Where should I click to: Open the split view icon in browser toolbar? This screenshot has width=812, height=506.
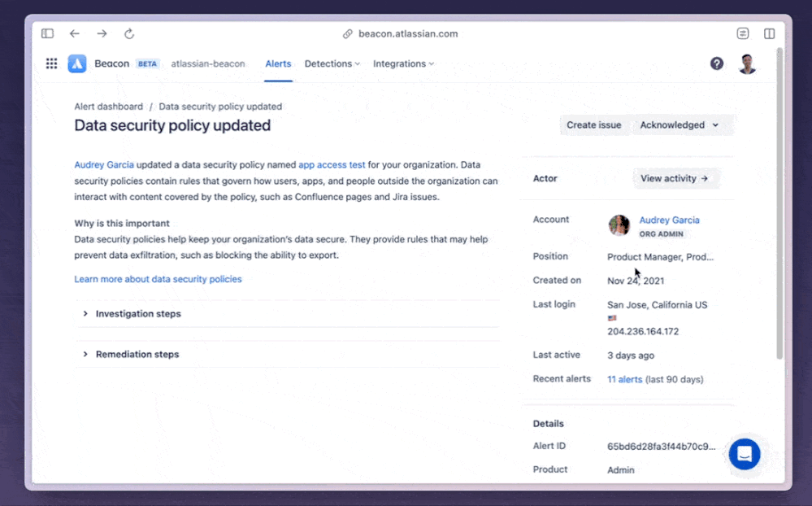coord(770,33)
